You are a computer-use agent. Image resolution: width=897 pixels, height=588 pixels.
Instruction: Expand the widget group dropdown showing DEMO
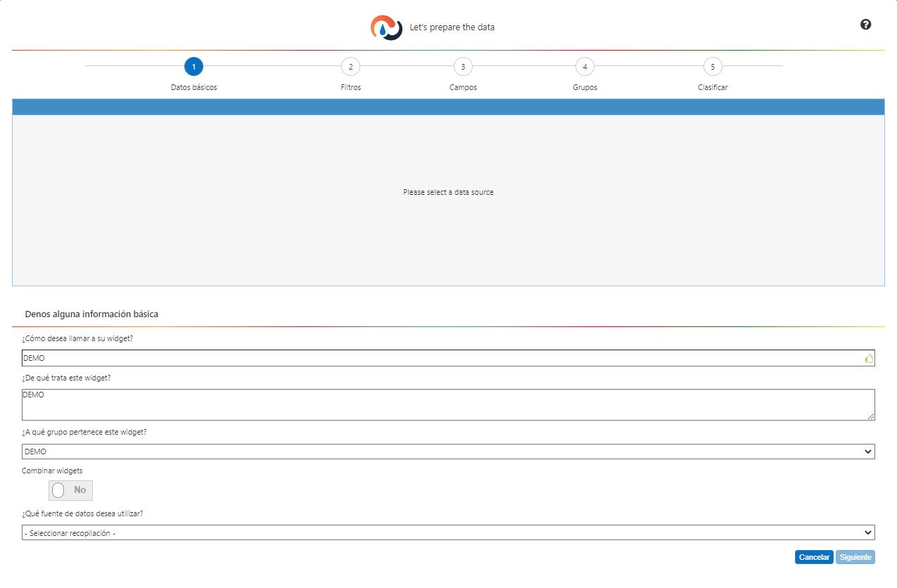click(448, 452)
